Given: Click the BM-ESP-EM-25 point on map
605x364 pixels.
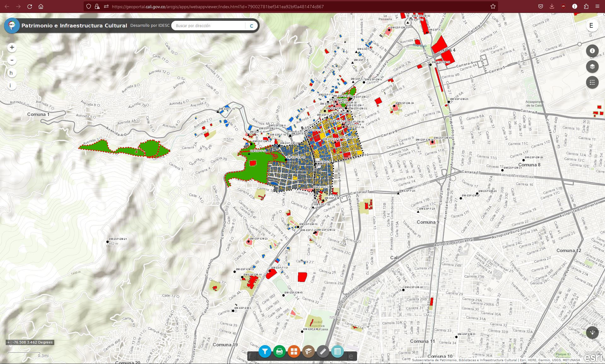Looking at the screenshot, I should (x=449, y=102).
